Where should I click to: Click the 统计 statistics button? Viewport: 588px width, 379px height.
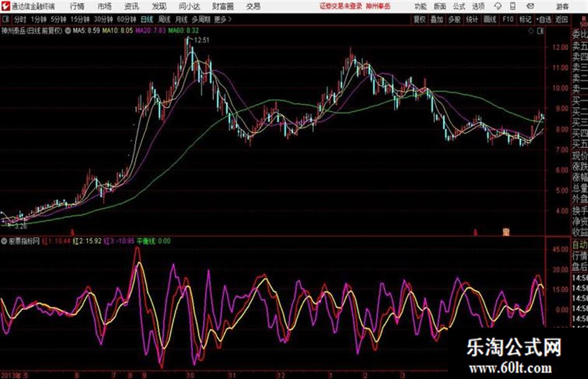pos(472,19)
